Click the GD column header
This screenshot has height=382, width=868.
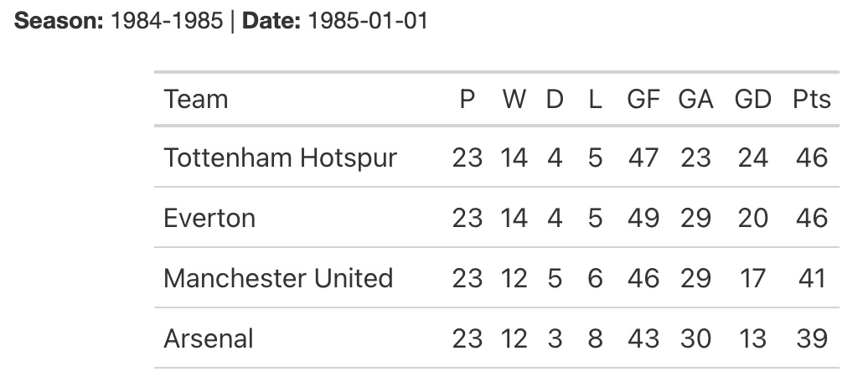tap(752, 100)
